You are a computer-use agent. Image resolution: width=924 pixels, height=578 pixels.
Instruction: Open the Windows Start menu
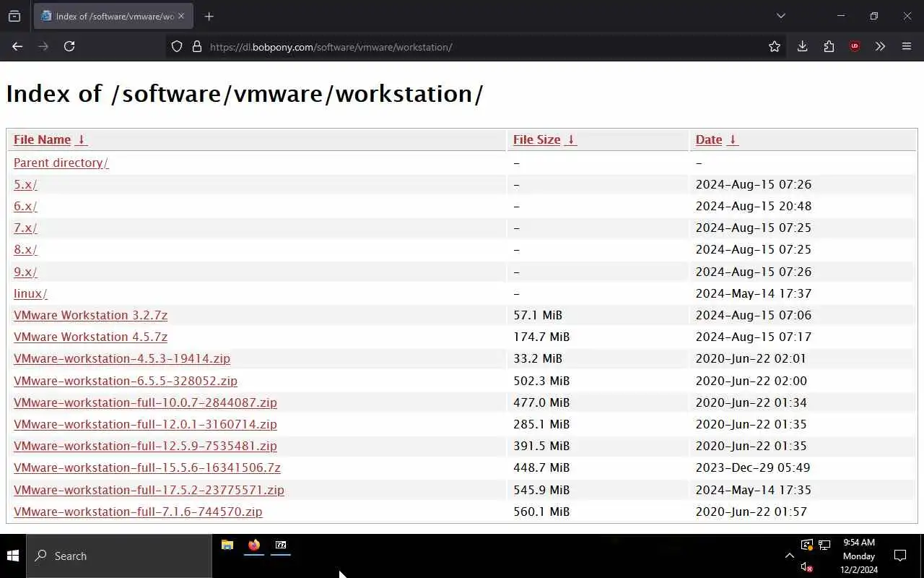click(x=13, y=556)
